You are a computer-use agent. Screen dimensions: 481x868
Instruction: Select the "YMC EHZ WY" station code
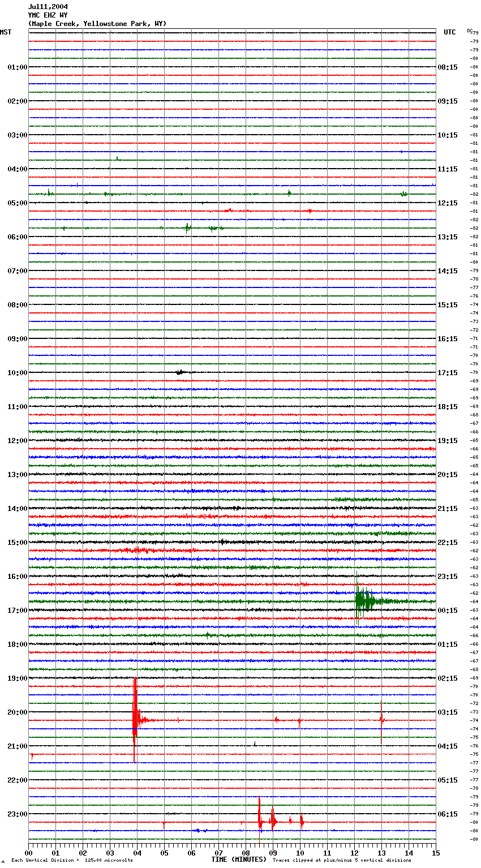coord(48,15)
